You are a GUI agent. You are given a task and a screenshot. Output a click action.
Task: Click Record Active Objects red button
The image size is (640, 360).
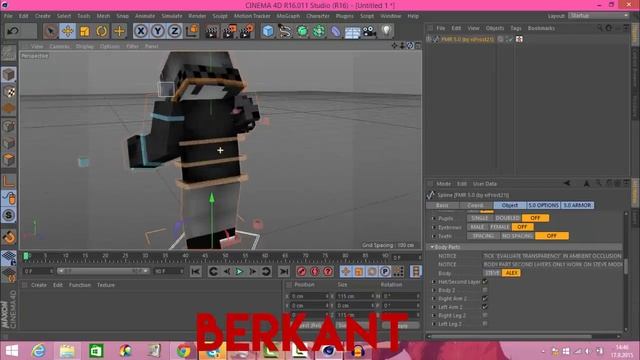click(x=302, y=271)
